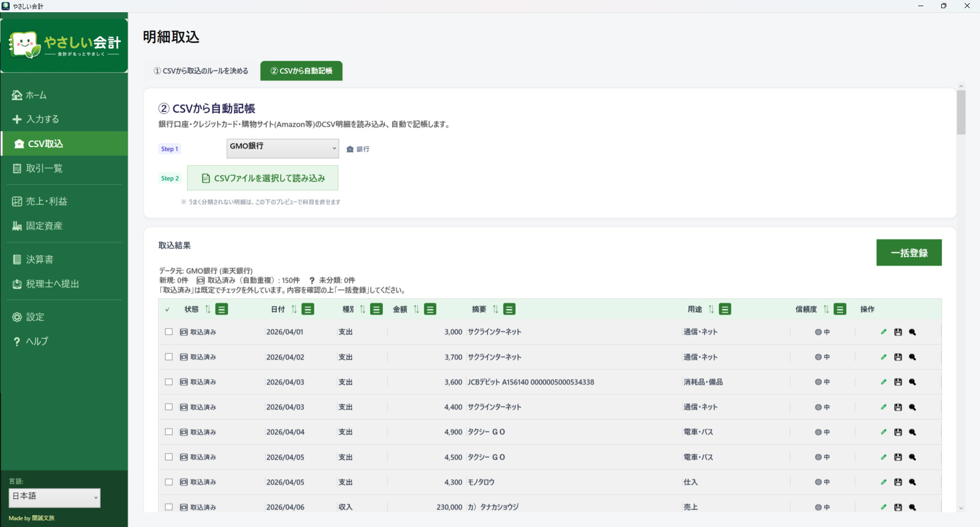Click the pencil icon on the JCBデビット row

[x=884, y=382]
